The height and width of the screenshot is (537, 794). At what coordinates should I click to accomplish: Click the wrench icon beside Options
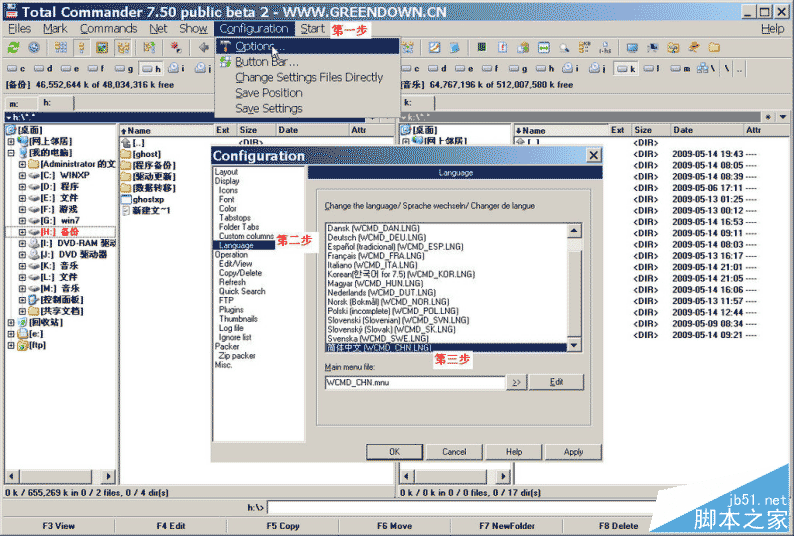[x=225, y=47]
